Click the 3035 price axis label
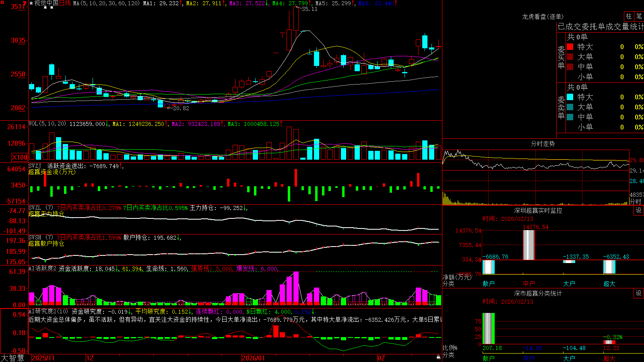Screen dimensions: 644x362 [18, 40]
